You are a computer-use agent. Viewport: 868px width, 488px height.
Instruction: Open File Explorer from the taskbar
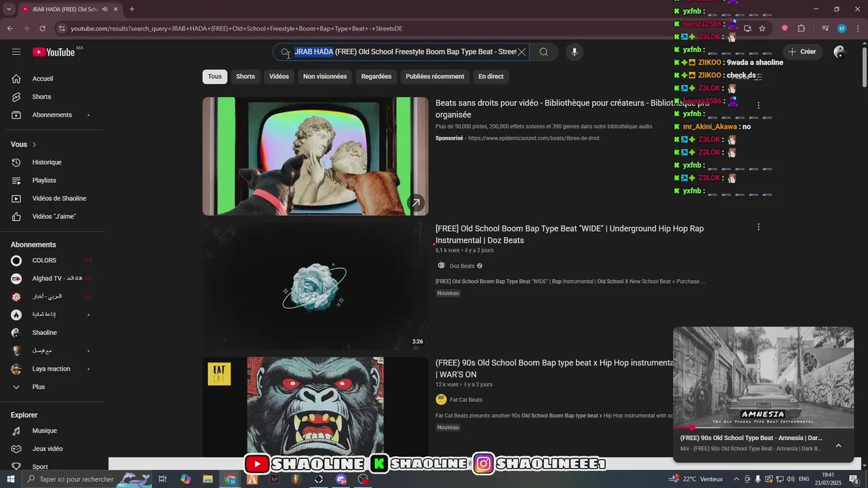(x=208, y=479)
